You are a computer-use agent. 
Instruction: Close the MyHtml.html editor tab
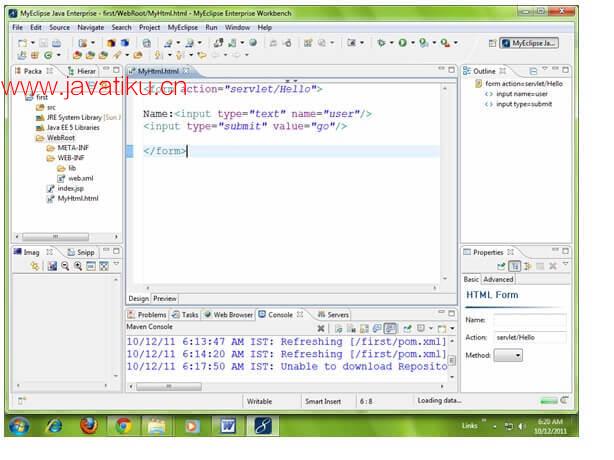click(x=186, y=71)
